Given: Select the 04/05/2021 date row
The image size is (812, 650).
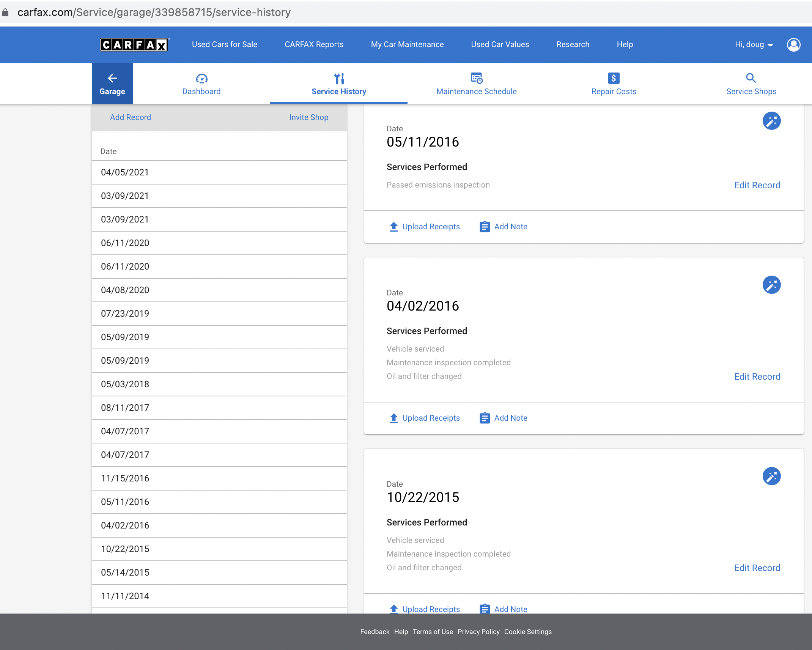Looking at the screenshot, I should point(219,172).
